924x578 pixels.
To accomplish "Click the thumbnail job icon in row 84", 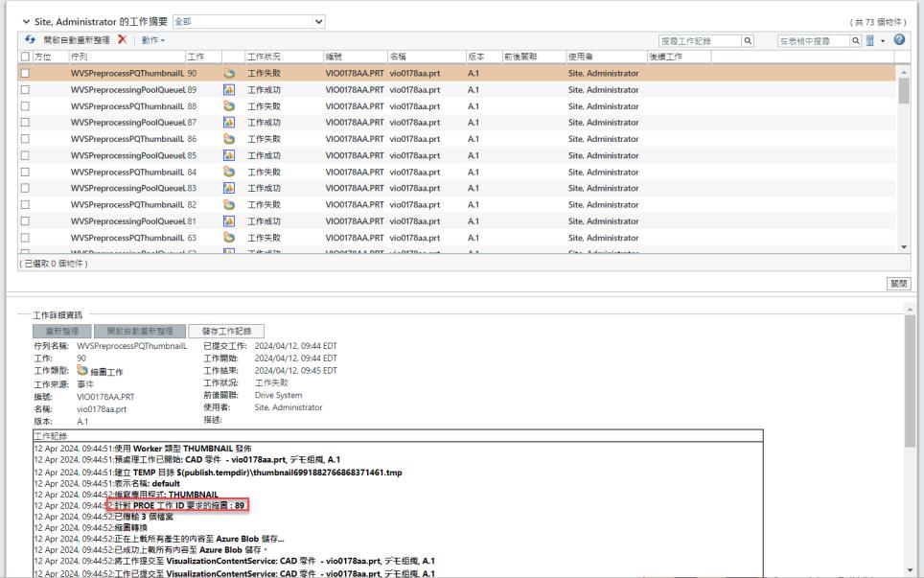I will click(x=229, y=172).
